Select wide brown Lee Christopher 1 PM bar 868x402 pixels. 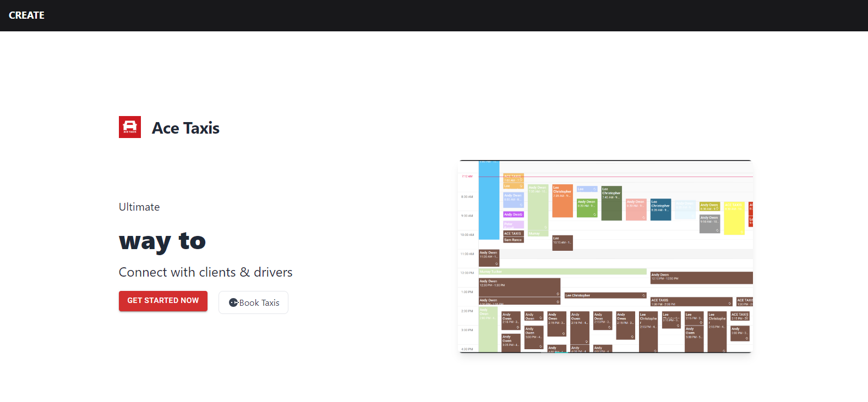point(604,295)
